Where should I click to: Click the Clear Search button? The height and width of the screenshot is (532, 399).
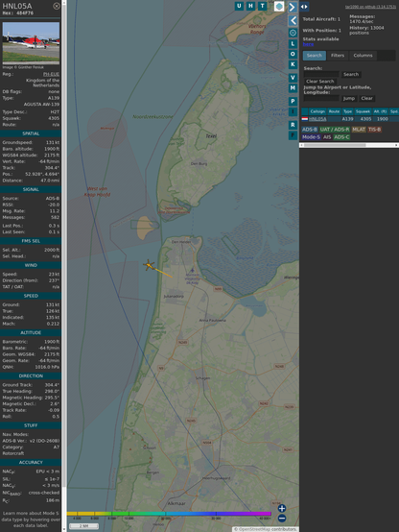(320, 82)
